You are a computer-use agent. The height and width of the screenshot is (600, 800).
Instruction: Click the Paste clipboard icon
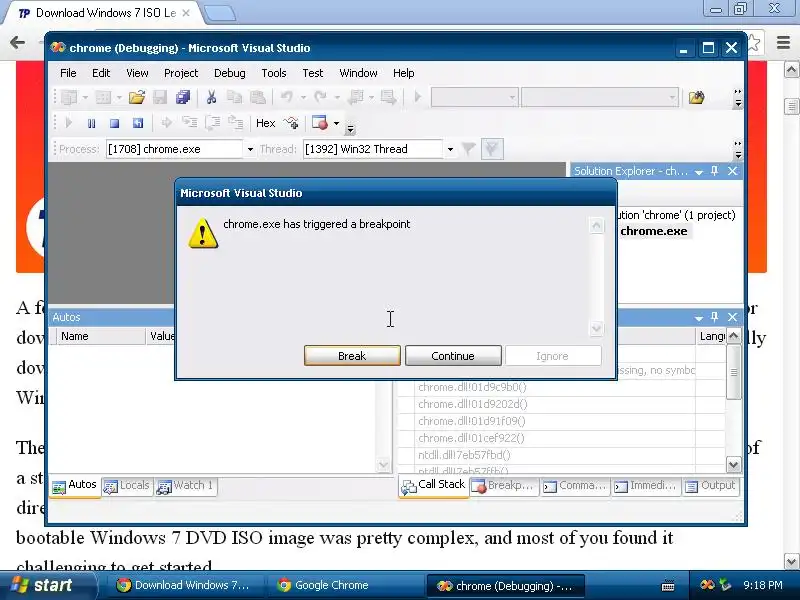tap(258, 97)
